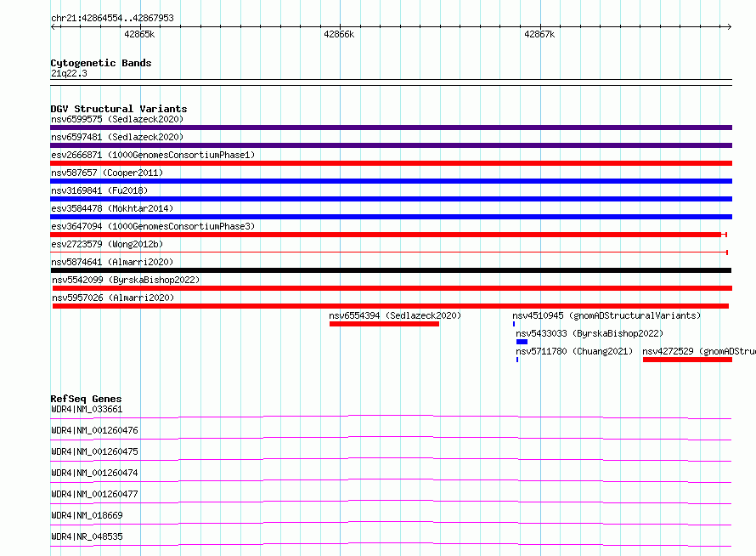Viewport: 756px width, 556px height.
Task: Click the 42866k ruler tick label
Action: coord(339,34)
